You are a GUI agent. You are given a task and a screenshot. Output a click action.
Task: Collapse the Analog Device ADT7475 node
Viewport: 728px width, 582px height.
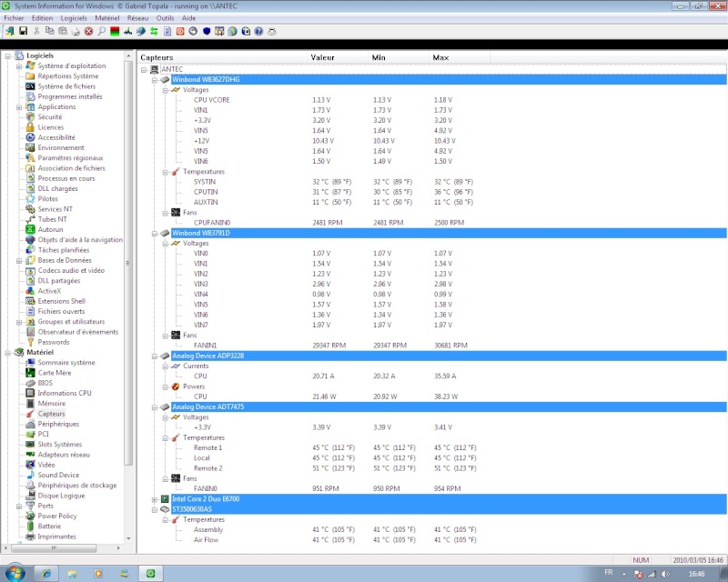155,407
